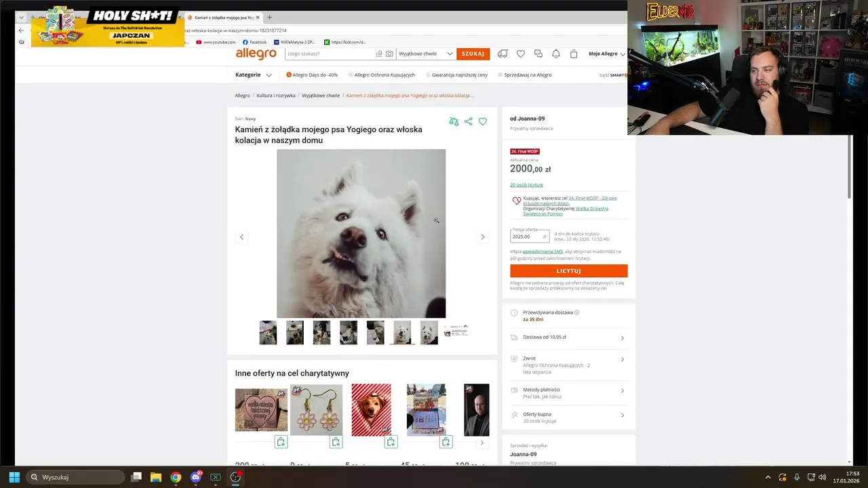This screenshot has width=868, height=488.
Task: Open breadcrumb Wyjątkowe chwile
Action: 321,96
